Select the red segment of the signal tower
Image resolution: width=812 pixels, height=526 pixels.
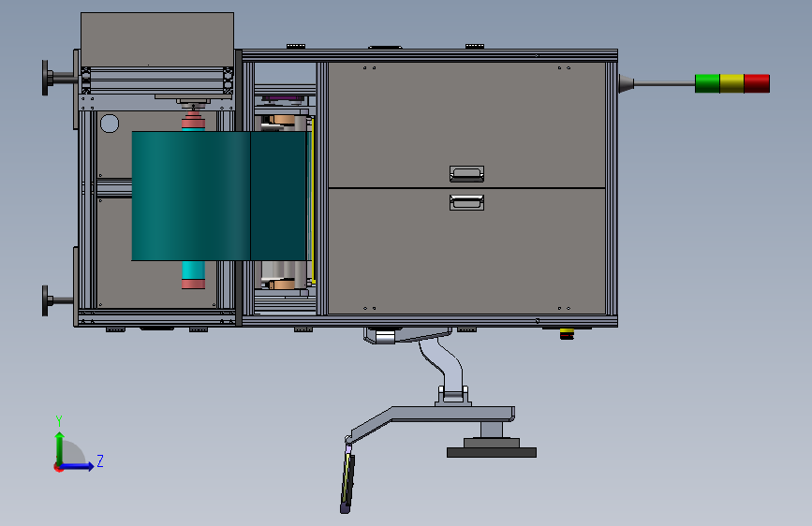(757, 83)
